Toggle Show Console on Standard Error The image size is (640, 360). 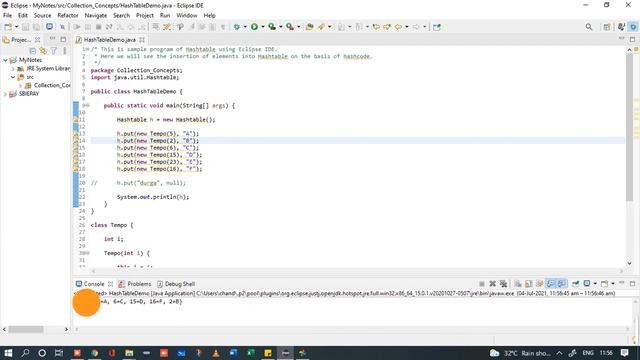point(562,284)
